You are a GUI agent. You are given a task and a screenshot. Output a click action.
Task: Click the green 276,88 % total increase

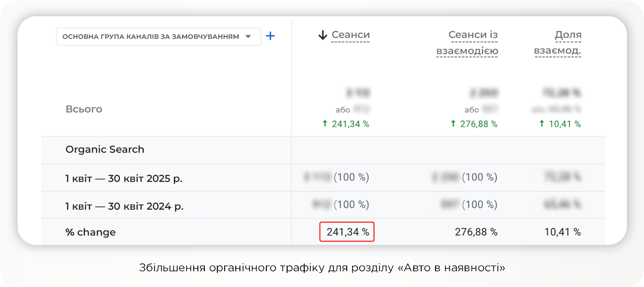click(474, 124)
